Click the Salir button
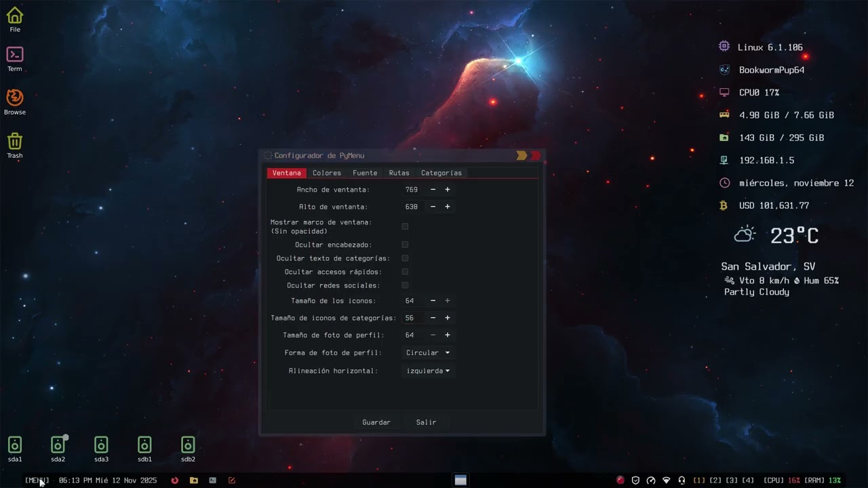The image size is (868, 488). coord(426,422)
